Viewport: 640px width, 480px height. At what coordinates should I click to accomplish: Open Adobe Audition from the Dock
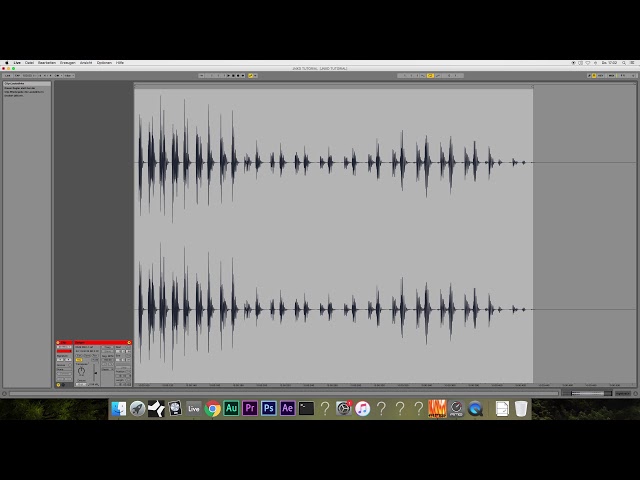(231, 408)
